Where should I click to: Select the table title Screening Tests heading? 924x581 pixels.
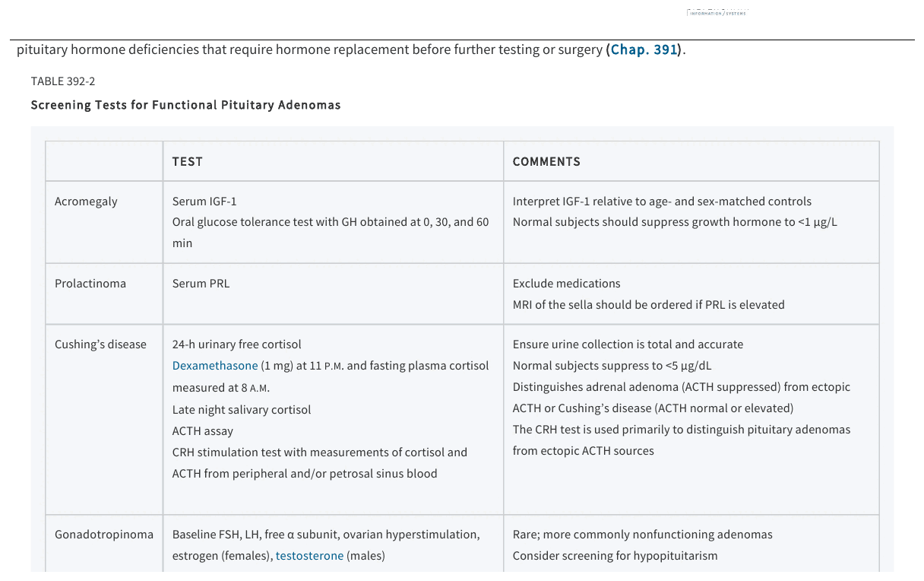point(185,105)
